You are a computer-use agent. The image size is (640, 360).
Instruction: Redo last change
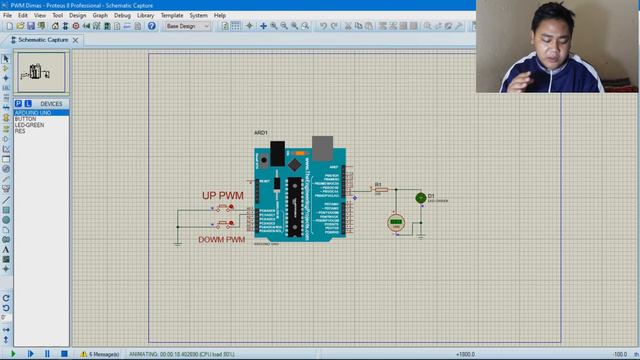coord(334,26)
